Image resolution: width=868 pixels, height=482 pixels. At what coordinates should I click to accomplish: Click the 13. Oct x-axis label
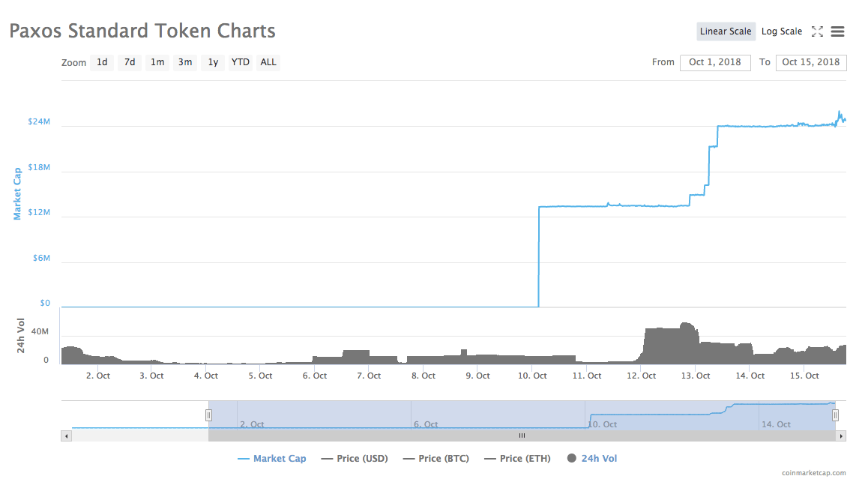[696, 376]
